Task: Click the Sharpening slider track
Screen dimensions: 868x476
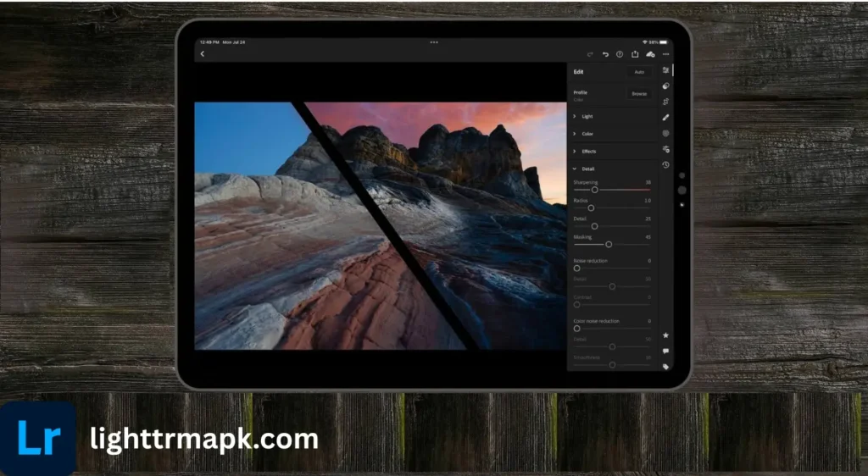Action: click(612, 190)
